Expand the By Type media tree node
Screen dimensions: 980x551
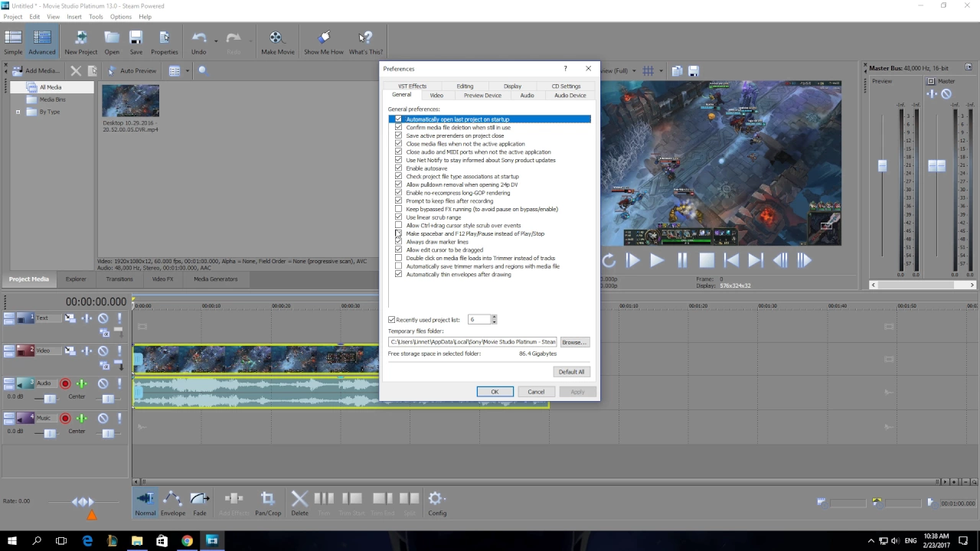pyautogui.click(x=18, y=112)
